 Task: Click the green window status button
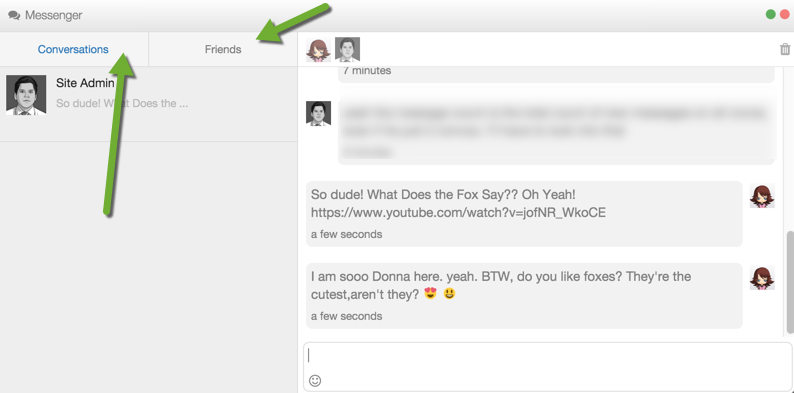[771, 14]
